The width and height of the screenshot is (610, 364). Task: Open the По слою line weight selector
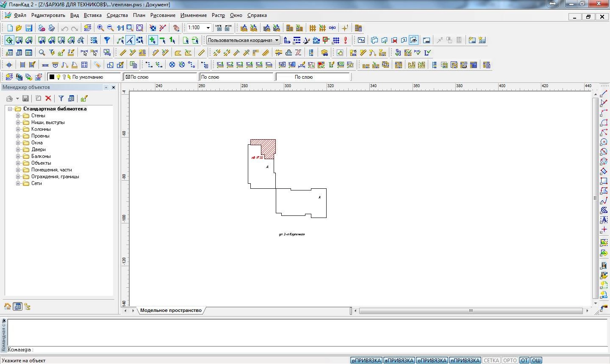[x=313, y=77]
